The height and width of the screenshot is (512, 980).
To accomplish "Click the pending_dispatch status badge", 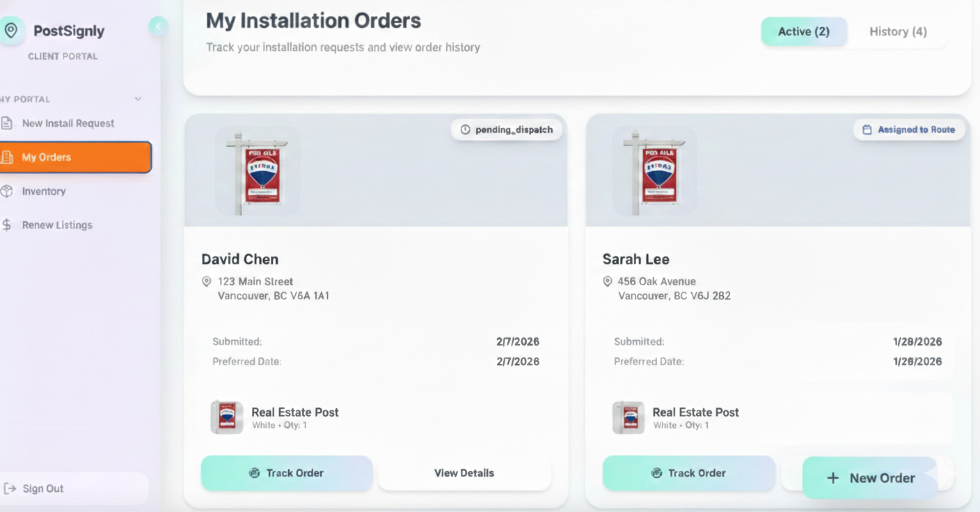I will tap(507, 129).
